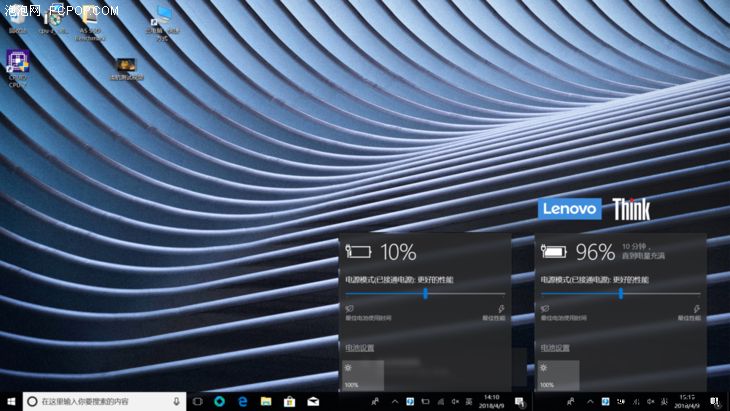Click best performance icon in 96% panel
The width and height of the screenshot is (730, 411).
coord(696,308)
